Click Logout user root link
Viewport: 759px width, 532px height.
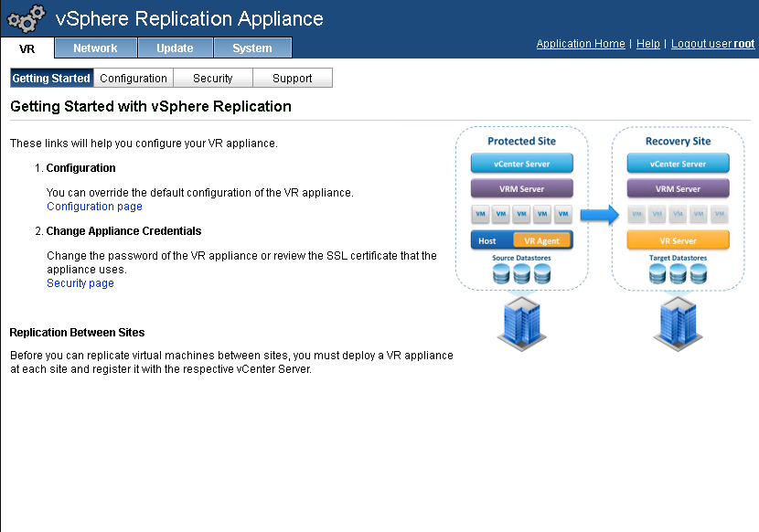[x=712, y=44]
